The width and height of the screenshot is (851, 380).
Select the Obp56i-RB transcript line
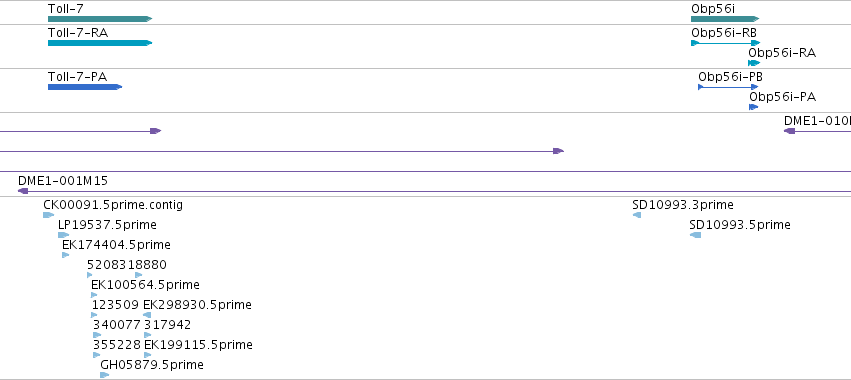(x=726, y=43)
